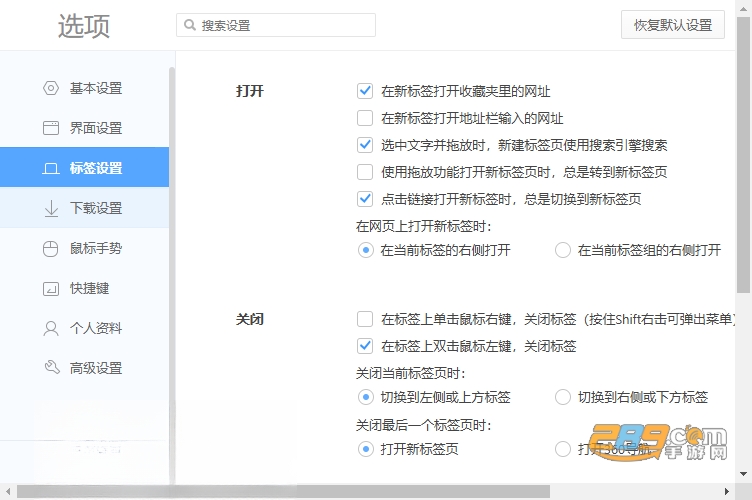Open 鼠标手势 in the sidebar
This screenshot has height=500, width=752.
pyautogui.click(x=84, y=248)
